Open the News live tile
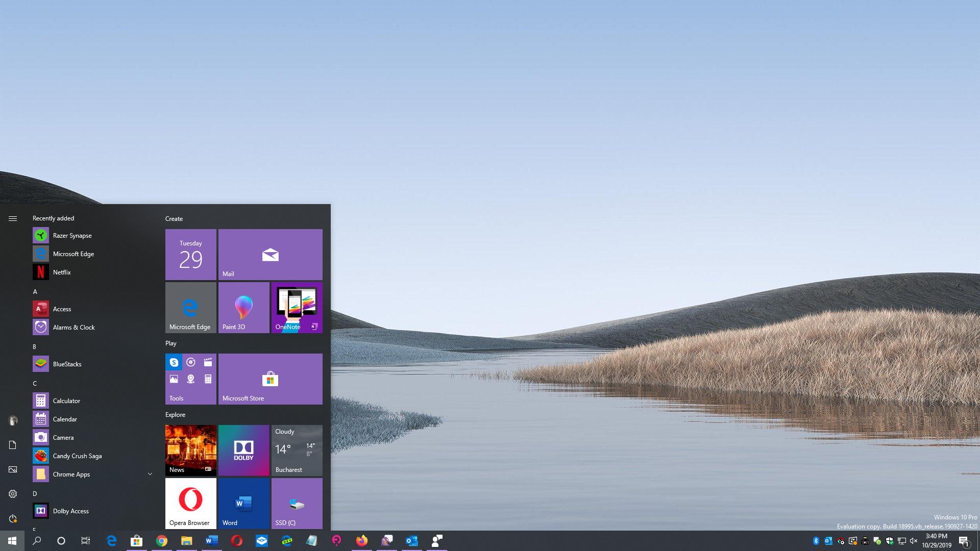The image size is (980, 551). pyautogui.click(x=191, y=450)
